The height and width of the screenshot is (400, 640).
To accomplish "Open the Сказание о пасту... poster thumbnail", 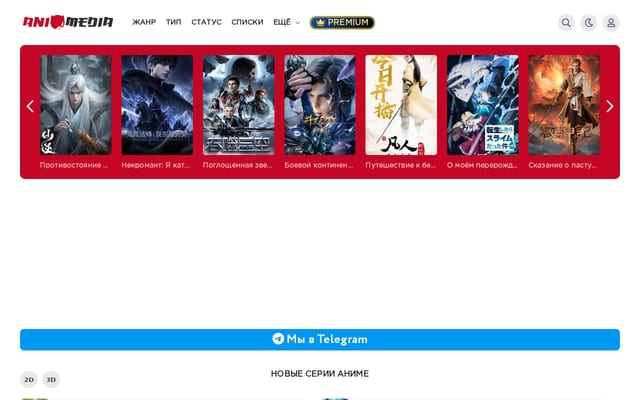I will tap(564, 105).
